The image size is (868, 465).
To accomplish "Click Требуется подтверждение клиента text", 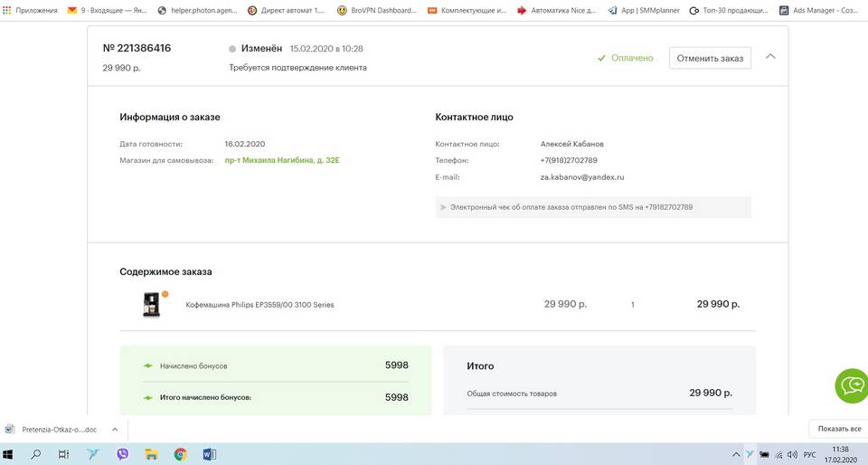I will 297,68.
